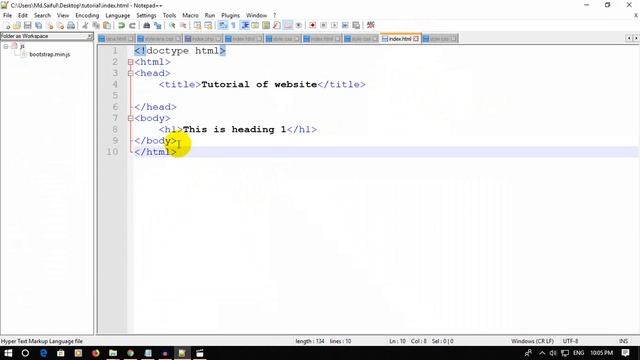The width and height of the screenshot is (640, 360).
Task: Click the Tutorial of website title text
Action: click(x=259, y=84)
